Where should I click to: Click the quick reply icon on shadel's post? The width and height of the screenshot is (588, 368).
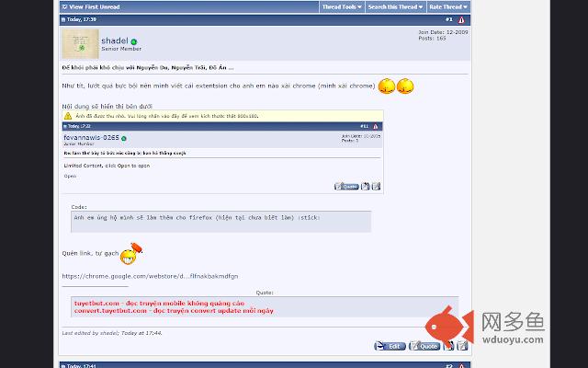pos(462,346)
